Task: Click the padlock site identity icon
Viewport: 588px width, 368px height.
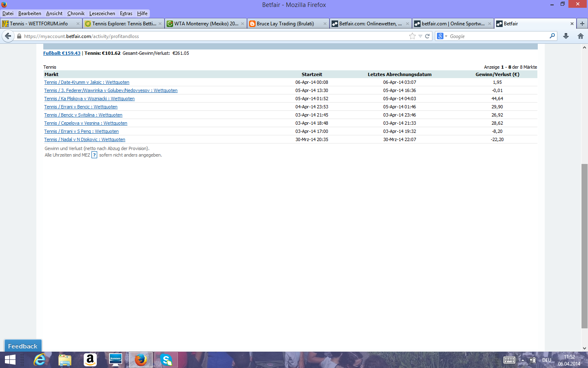Action: point(19,36)
